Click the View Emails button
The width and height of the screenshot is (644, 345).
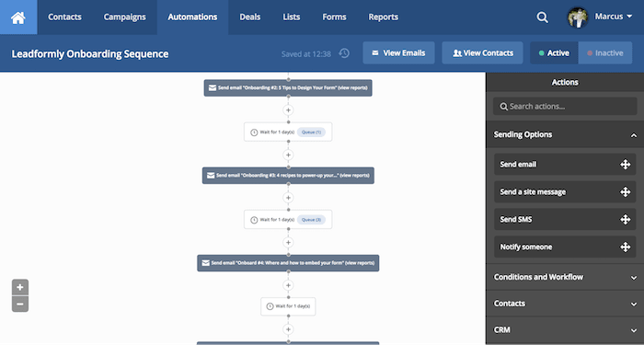point(398,53)
